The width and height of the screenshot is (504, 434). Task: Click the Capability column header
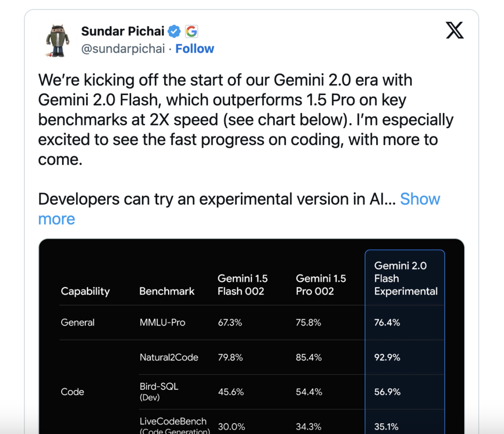[85, 291]
